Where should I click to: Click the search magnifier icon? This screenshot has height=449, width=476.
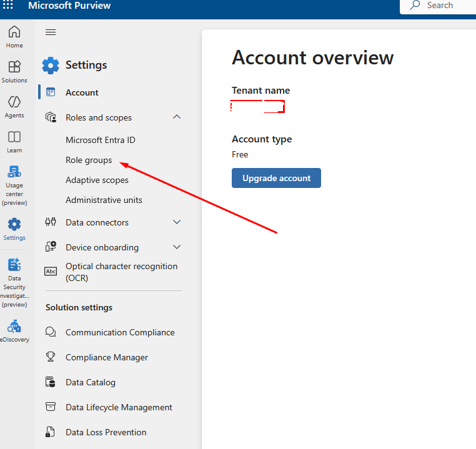(415, 5)
